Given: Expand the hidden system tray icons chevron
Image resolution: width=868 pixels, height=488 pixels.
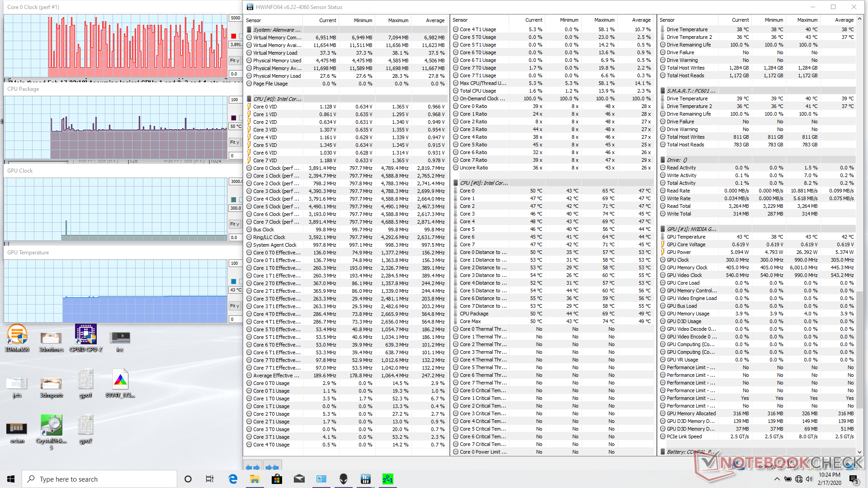Looking at the screenshot, I should tap(777, 479).
